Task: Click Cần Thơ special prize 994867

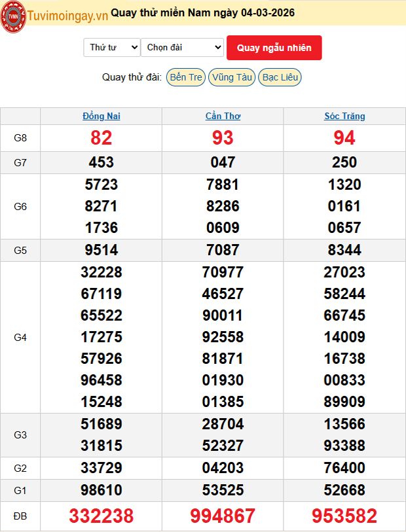Action: coord(223,516)
